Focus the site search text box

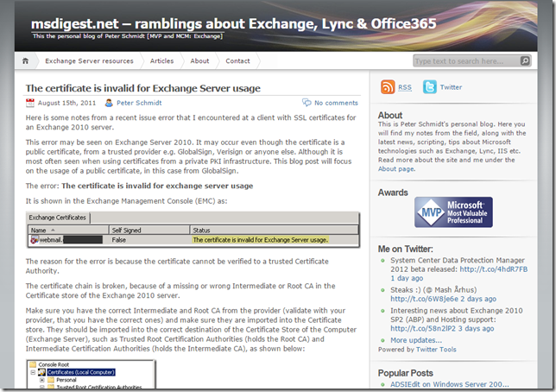[x=466, y=61]
